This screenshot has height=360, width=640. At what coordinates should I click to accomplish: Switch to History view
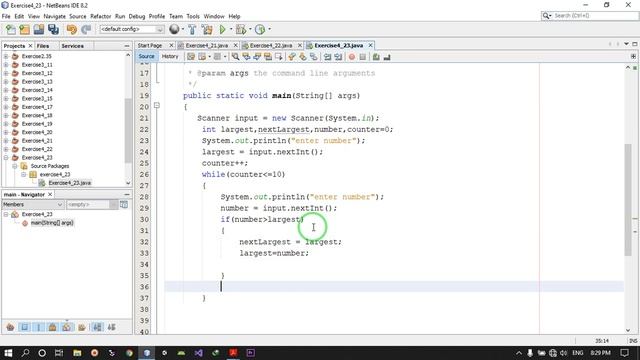[170, 57]
